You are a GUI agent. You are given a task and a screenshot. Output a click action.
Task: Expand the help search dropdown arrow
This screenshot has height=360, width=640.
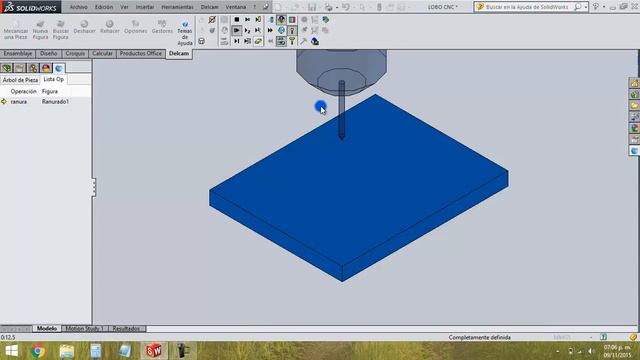click(x=586, y=7)
